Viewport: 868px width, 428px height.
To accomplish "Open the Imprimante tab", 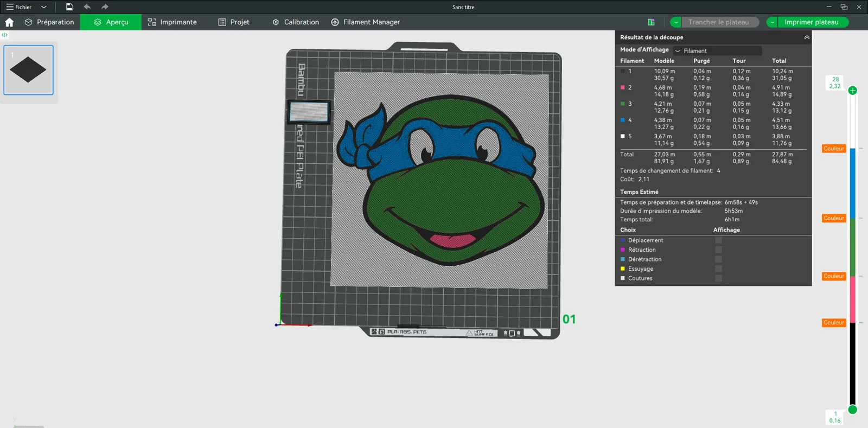I will pyautogui.click(x=172, y=22).
